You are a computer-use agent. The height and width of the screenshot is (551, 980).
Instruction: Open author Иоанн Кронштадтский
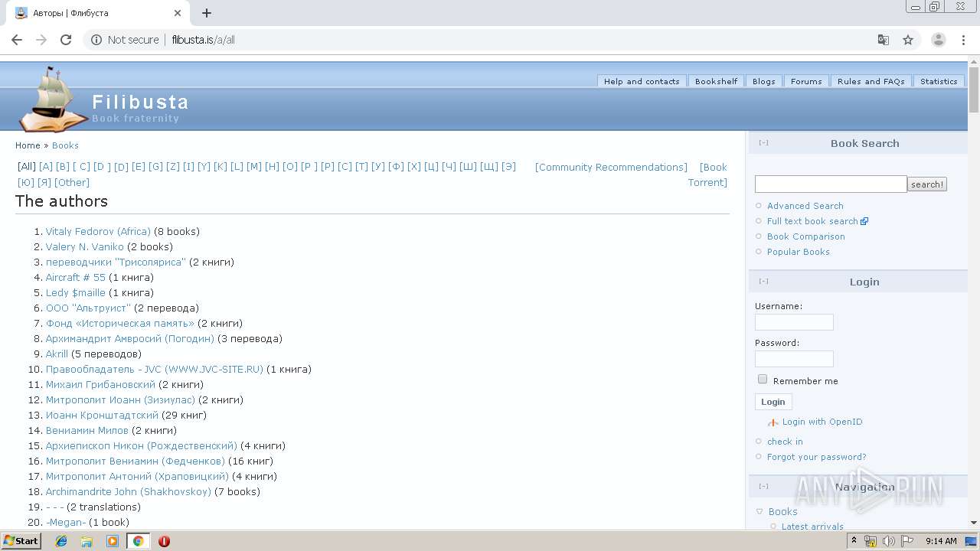102,415
